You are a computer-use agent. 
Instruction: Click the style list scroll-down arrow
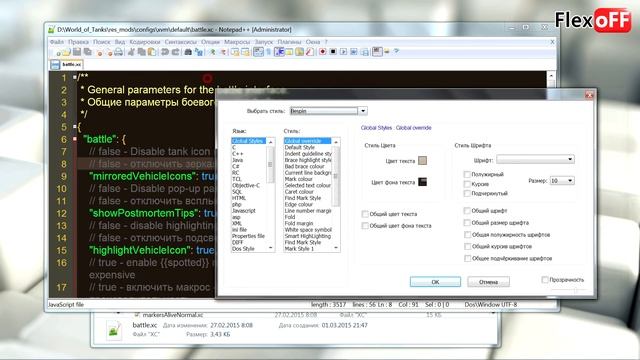(x=336, y=248)
